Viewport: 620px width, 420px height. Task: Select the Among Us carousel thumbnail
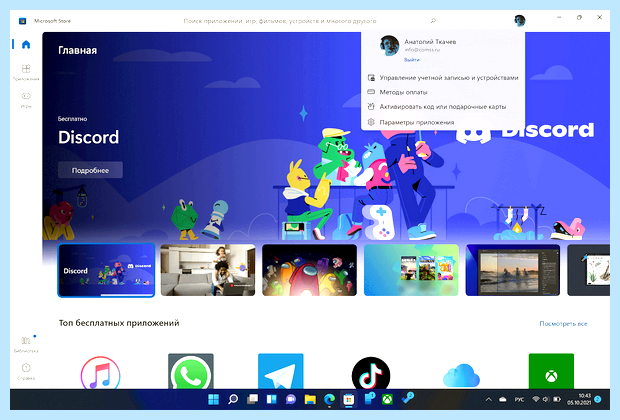(x=310, y=270)
